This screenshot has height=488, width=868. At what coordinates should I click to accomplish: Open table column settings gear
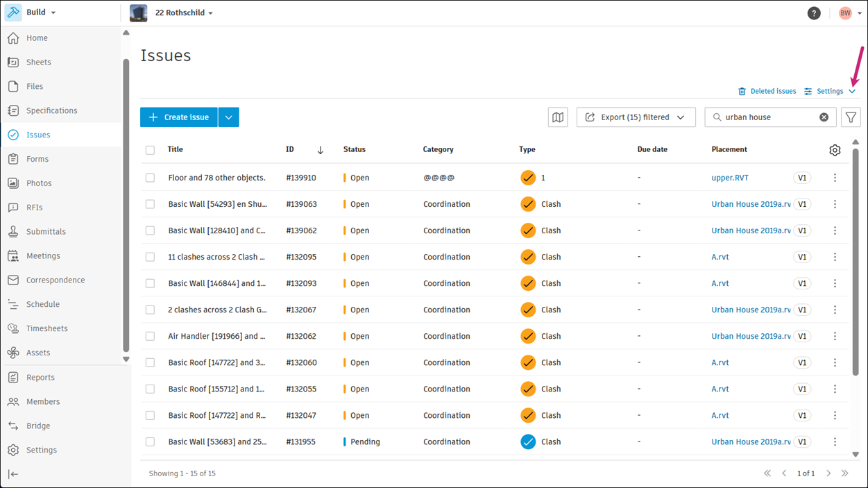pyautogui.click(x=835, y=150)
